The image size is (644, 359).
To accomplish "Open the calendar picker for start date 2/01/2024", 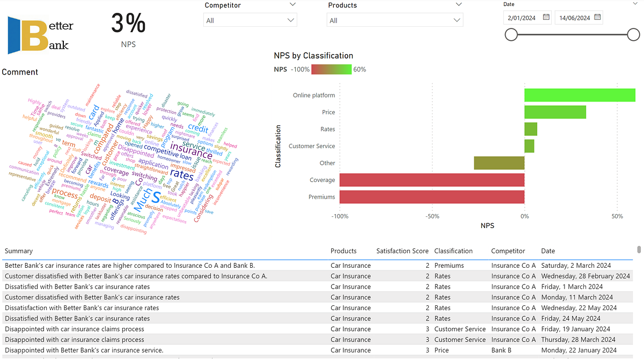I will [x=546, y=17].
